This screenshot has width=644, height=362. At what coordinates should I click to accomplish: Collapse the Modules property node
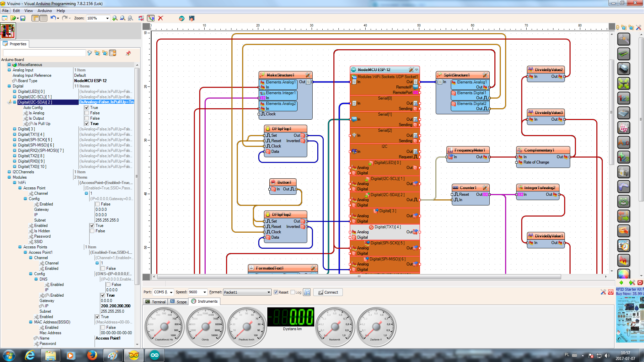tap(9, 177)
